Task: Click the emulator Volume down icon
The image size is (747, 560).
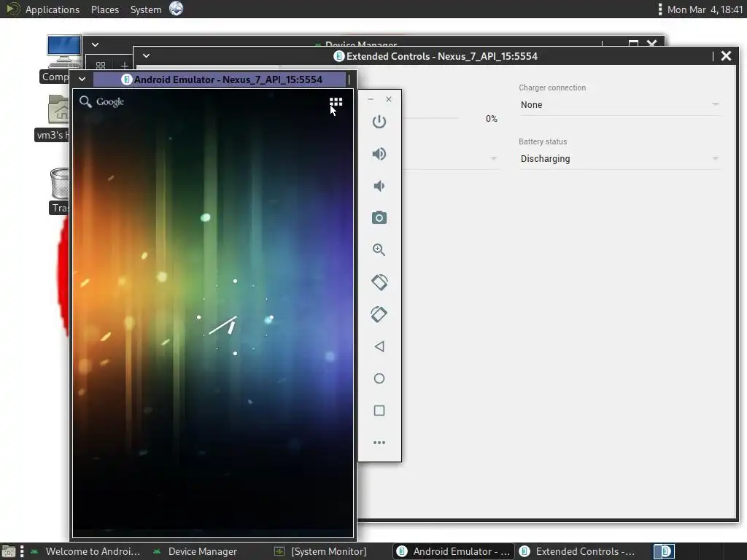Action: point(379,186)
